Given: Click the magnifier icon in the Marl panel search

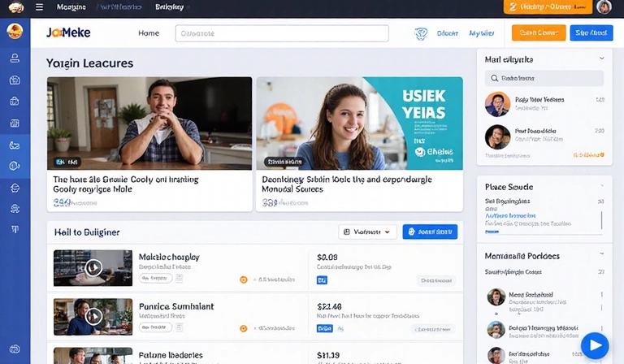Looking at the screenshot, I should (494, 78).
